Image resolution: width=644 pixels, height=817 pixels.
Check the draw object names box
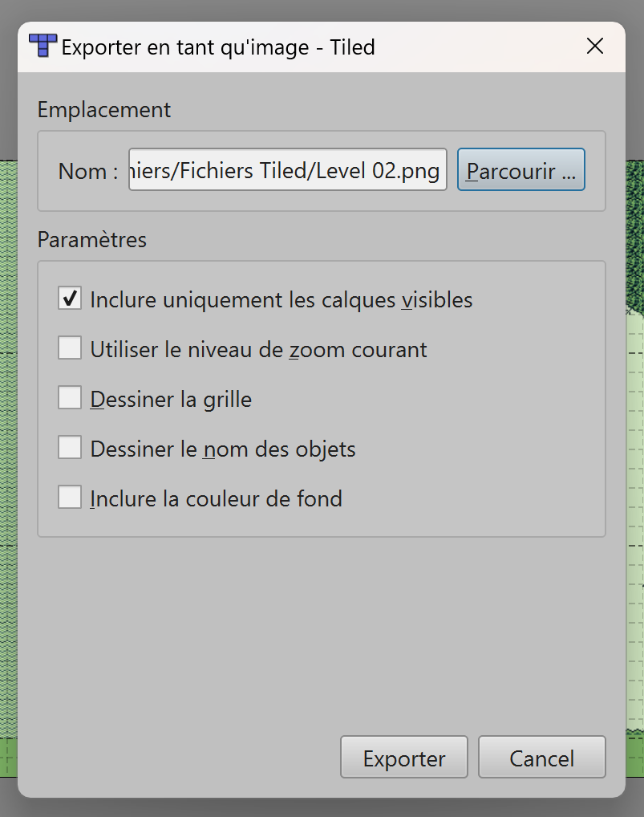click(70, 448)
